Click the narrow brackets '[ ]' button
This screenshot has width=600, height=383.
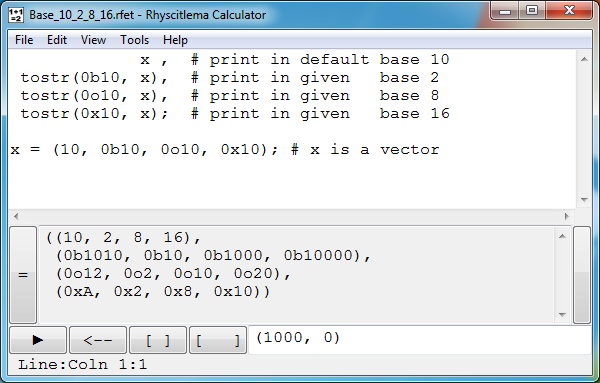click(x=158, y=340)
